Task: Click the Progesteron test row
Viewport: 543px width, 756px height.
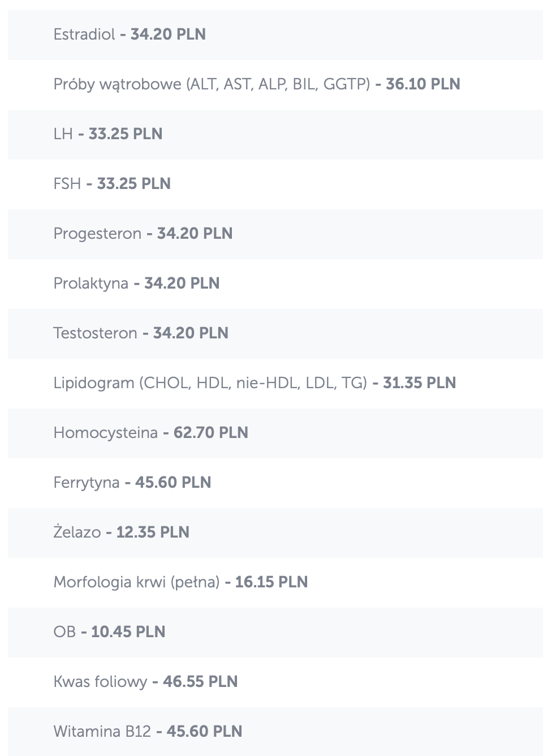Action: [x=143, y=234]
